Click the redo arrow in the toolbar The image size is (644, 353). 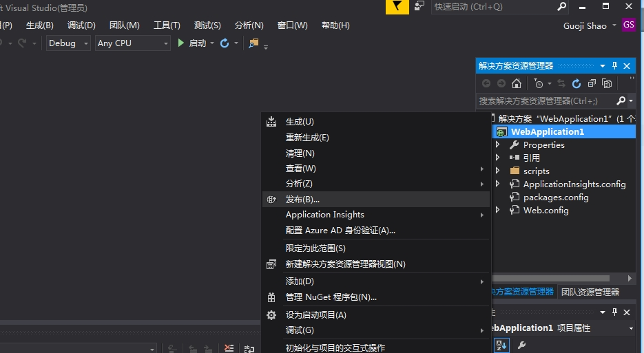click(x=22, y=43)
